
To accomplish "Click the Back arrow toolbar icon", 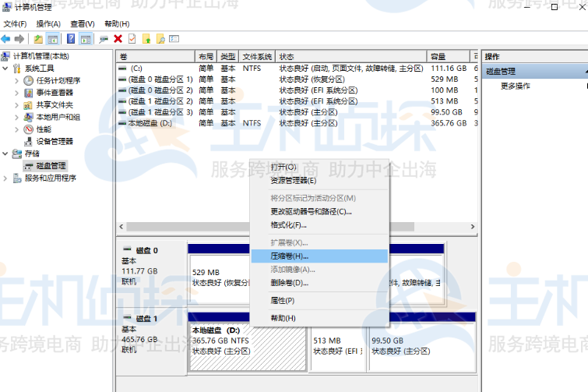I will [x=6, y=38].
